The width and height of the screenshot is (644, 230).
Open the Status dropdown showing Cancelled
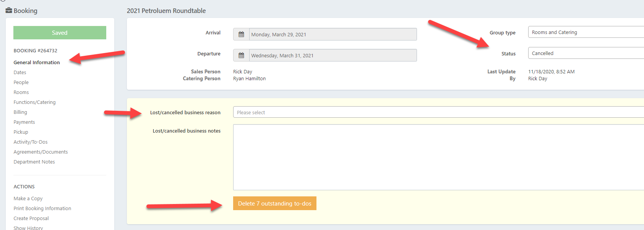point(586,53)
